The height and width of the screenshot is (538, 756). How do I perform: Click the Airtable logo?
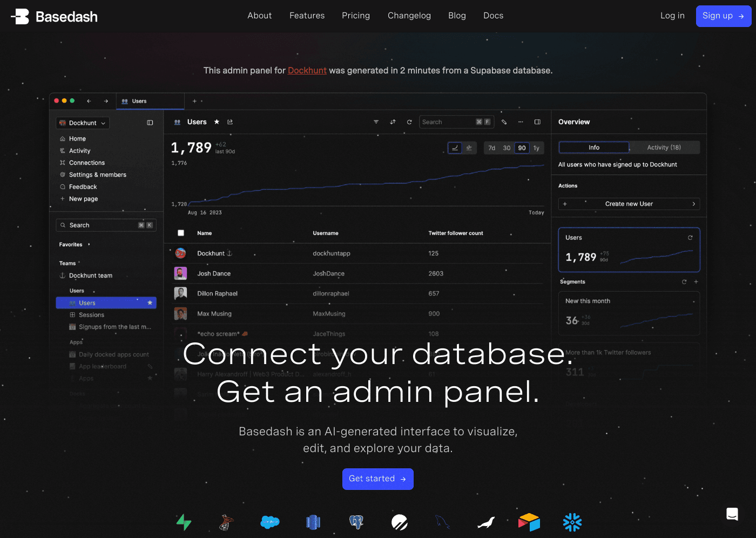pyautogui.click(x=529, y=522)
